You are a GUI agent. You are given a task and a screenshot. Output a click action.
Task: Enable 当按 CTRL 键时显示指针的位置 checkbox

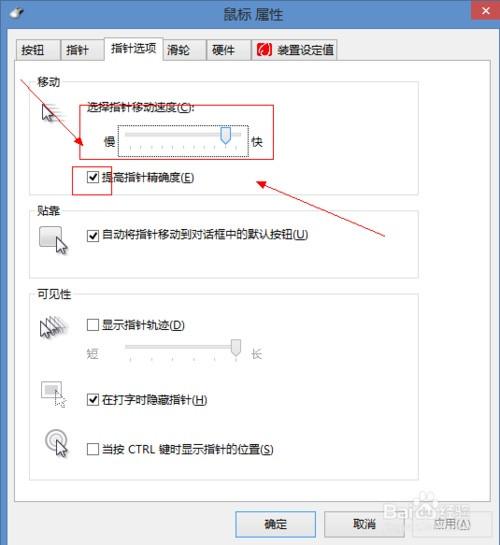click(93, 449)
